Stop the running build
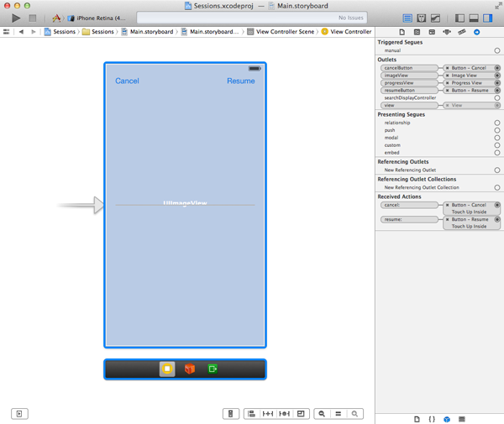The height and width of the screenshot is (424, 504). pyautogui.click(x=33, y=18)
